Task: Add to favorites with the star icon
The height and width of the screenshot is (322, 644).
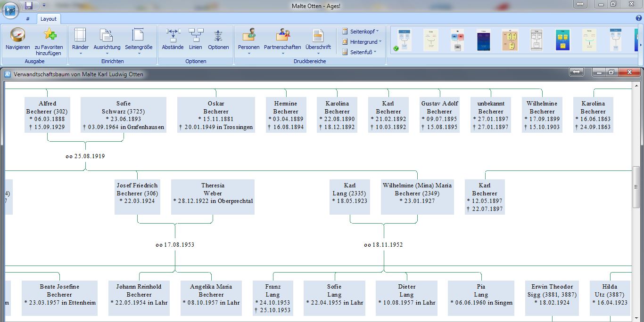Action: 49,35
